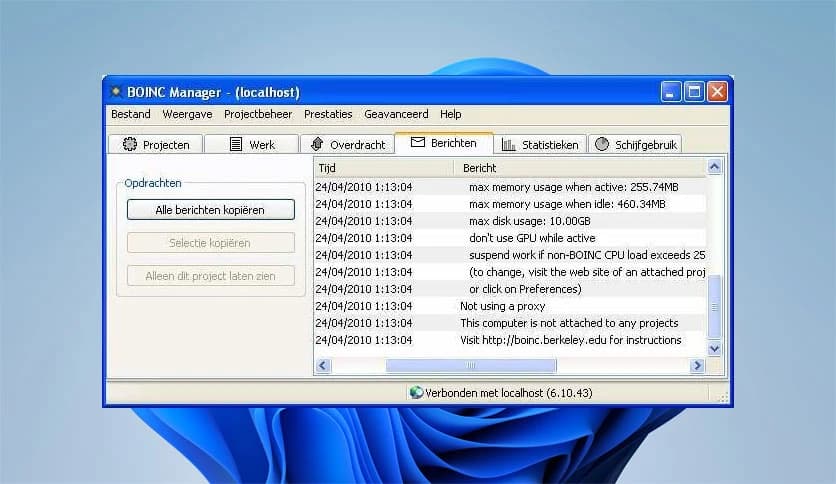Select the 'max memory usage when active: 255.74MB' message
Image resolution: width=836 pixels, height=484 pixels.
(510, 187)
